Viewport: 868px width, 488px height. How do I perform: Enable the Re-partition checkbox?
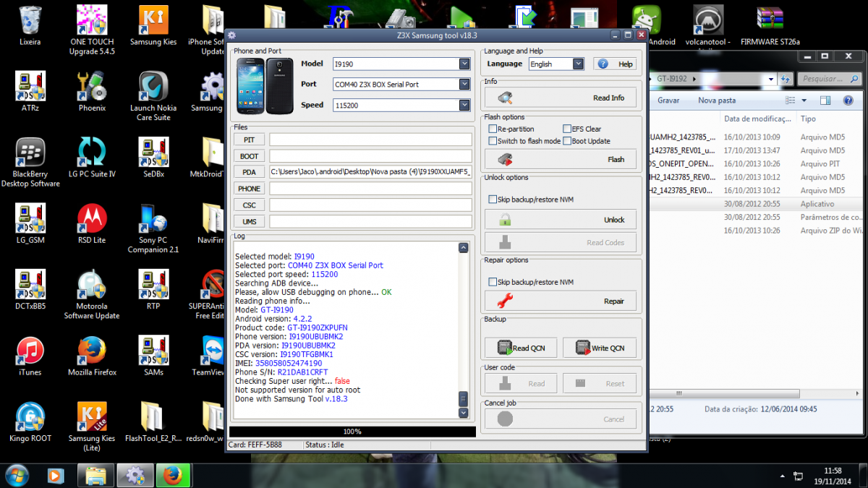coord(493,129)
